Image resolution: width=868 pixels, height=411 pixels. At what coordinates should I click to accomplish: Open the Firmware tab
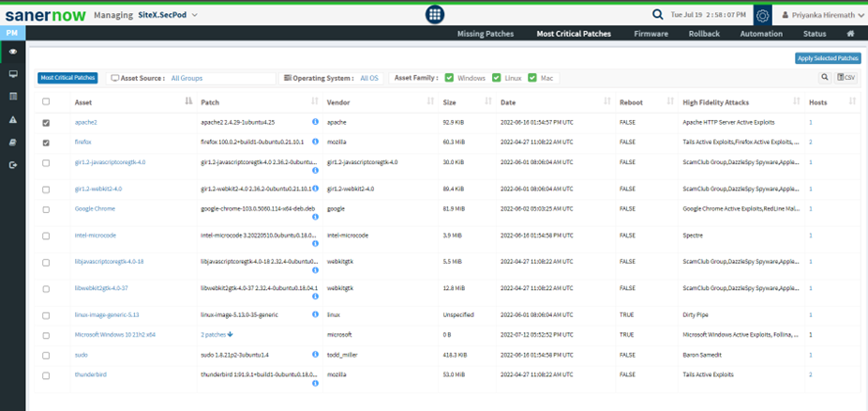(x=651, y=34)
